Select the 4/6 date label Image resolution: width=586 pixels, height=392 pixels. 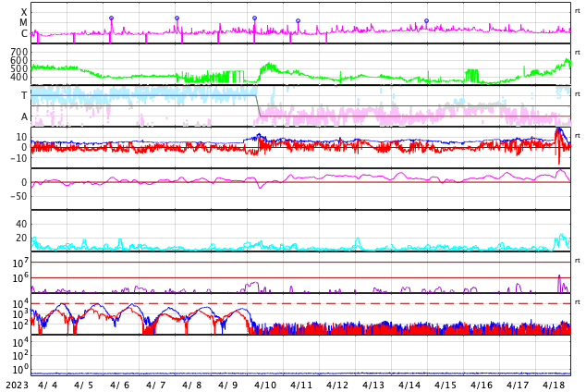click(x=120, y=385)
